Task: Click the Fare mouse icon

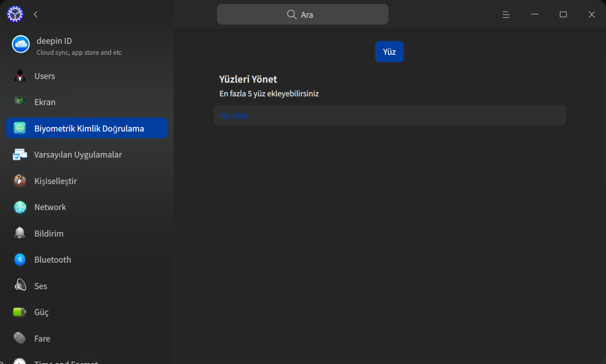Action: (20, 338)
